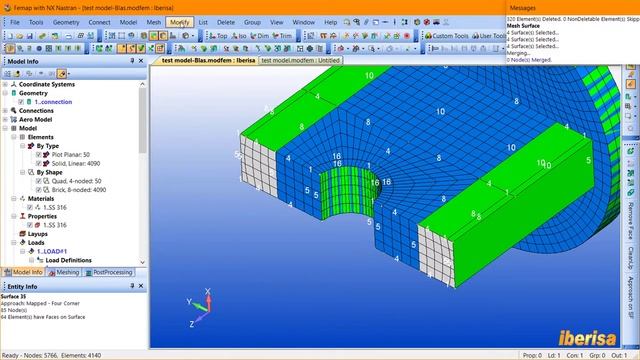Open dropdown arrow beside globe view icon
The height and width of the screenshot is (360, 640).
[193, 36]
